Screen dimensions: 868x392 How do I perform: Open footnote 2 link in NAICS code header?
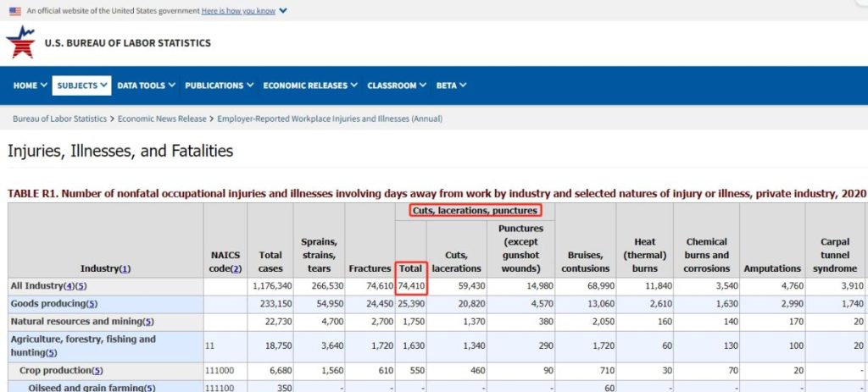(x=236, y=268)
